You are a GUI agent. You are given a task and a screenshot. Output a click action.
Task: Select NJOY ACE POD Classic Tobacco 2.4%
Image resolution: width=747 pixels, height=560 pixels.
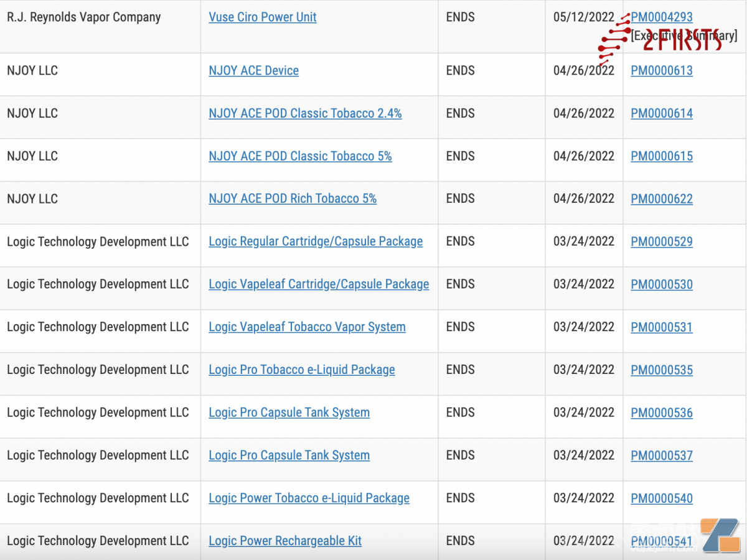coord(305,114)
